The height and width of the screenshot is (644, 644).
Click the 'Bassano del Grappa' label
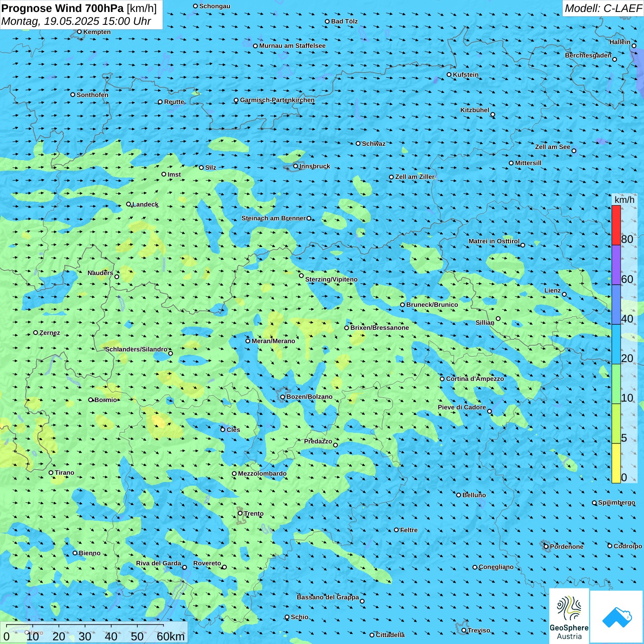(x=328, y=597)
